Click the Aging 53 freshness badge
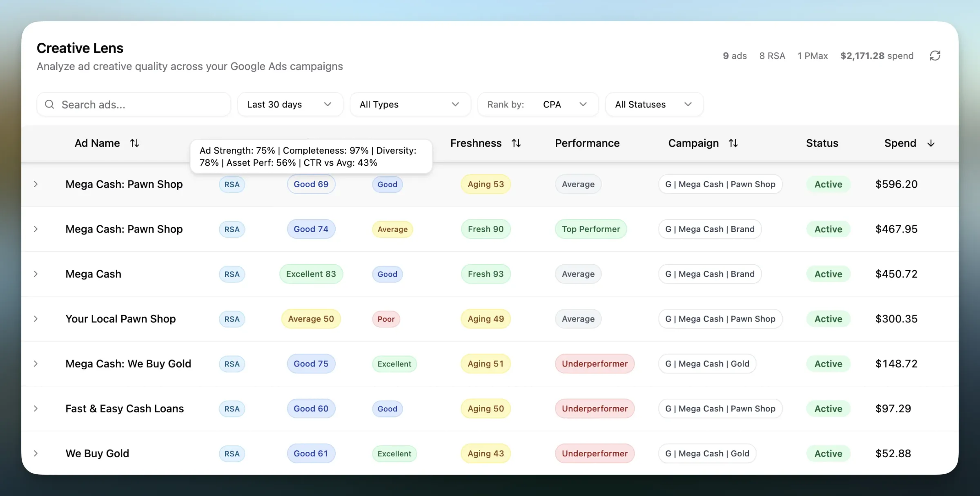The width and height of the screenshot is (980, 496). [x=486, y=184]
